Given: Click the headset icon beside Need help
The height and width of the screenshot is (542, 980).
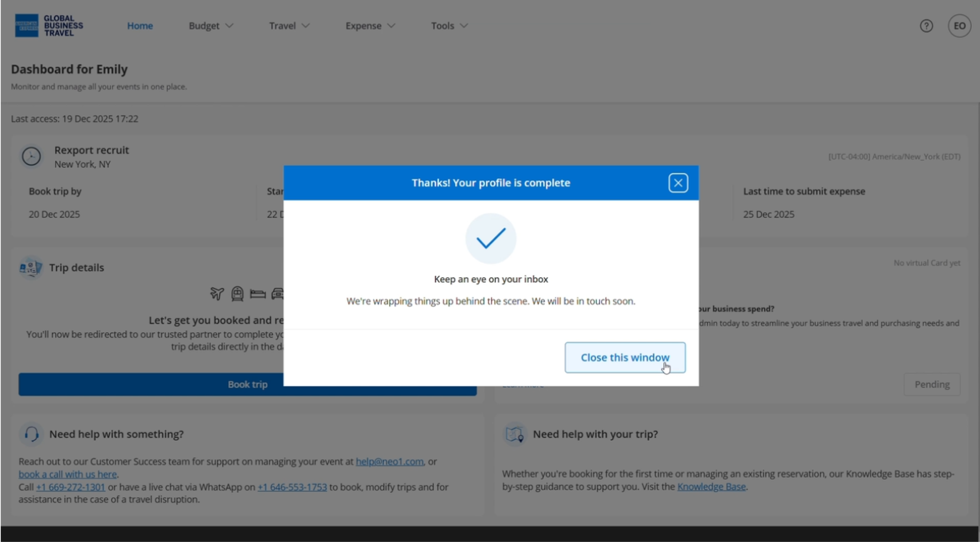Looking at the screenshot, I should [x=31, y=434].
